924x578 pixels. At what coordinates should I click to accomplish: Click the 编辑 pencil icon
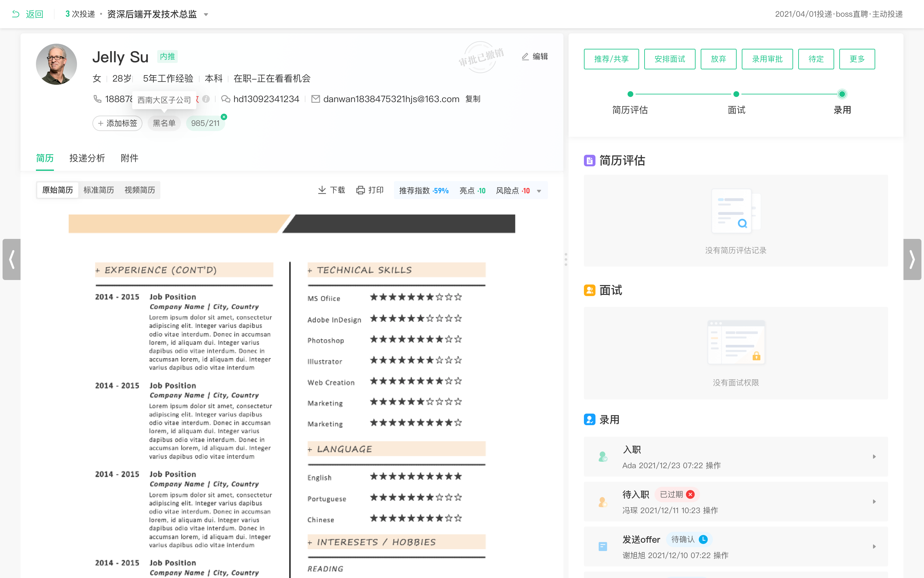click(x=525, y=57)
